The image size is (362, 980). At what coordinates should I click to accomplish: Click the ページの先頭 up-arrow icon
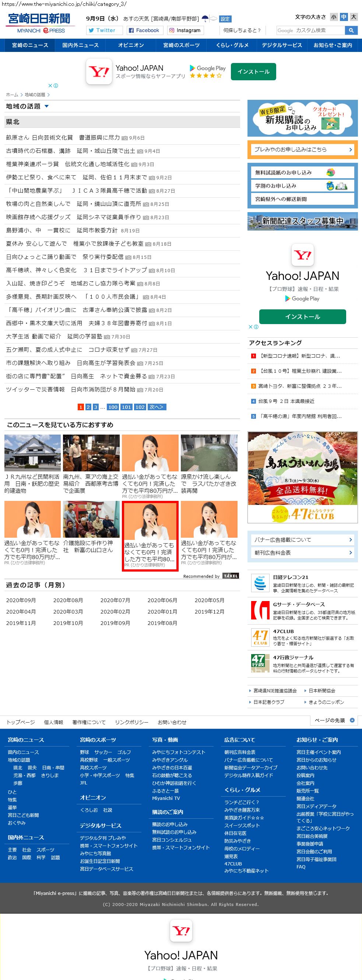(x=352, y=720)
